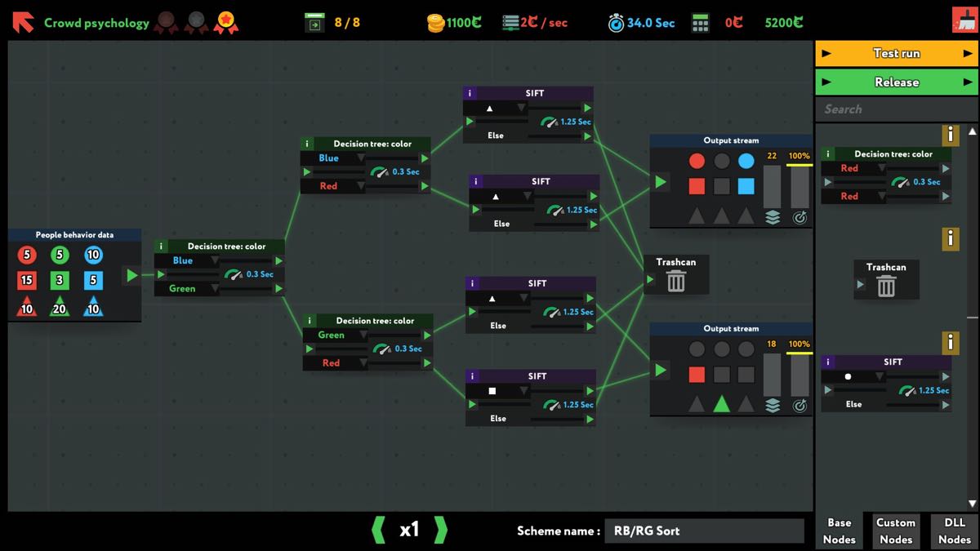The height and width of the screenshot is (551, 980).
Task: Click input arrow of Output stream showing 22
Action: click(661, 181)
